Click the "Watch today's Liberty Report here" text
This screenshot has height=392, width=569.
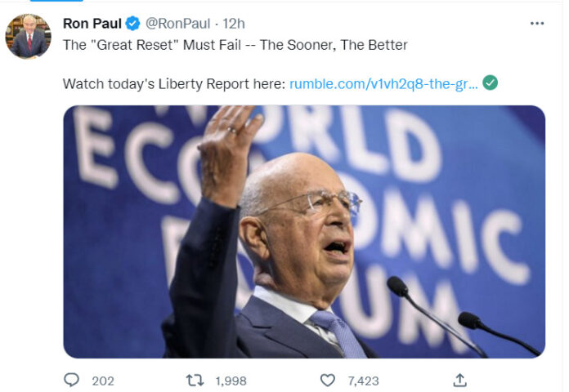pos(174,84)
